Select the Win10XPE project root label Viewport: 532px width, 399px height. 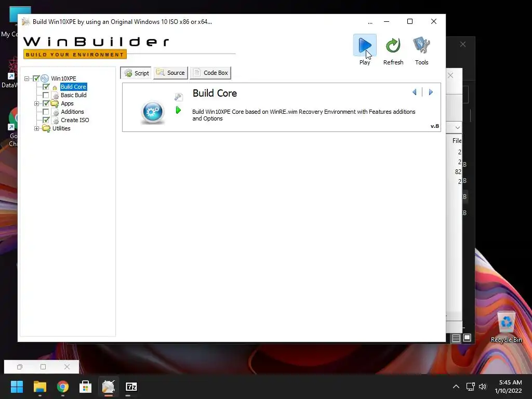coord(63,78)
